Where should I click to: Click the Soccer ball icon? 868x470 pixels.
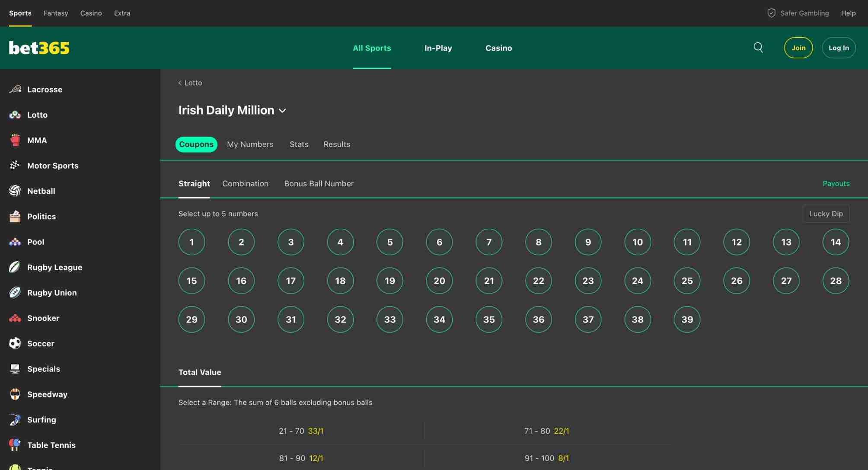(x=15, y=343)
